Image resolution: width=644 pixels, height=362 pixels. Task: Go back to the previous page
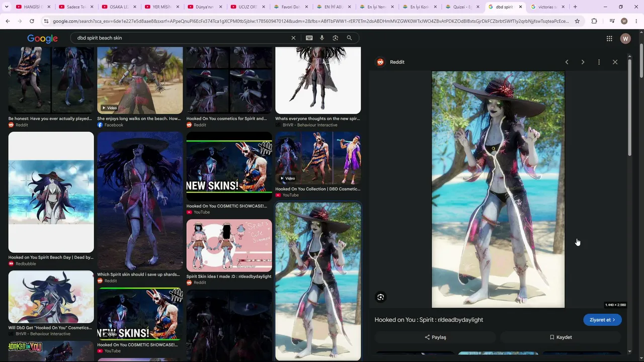8,21
